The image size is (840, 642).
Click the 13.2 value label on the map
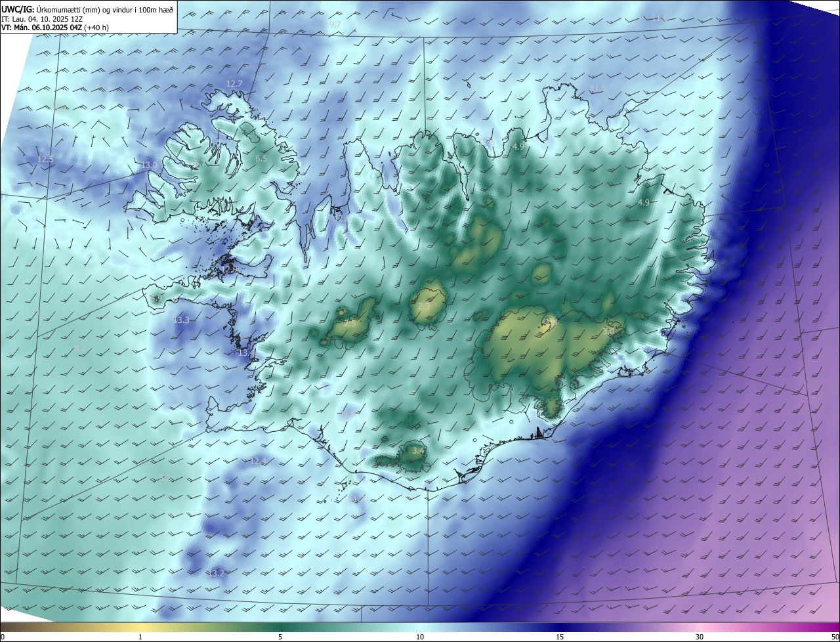216,574
